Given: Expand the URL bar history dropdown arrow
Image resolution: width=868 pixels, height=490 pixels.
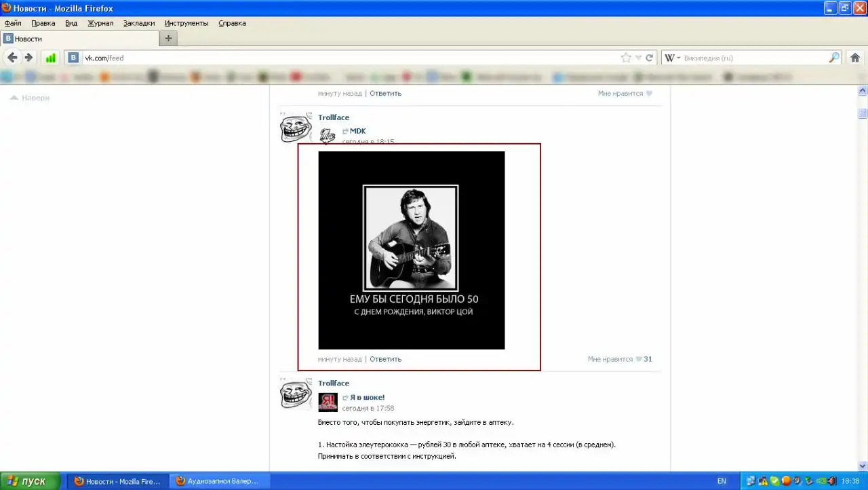Looking at the screenshot, I should tap(638, 58).
